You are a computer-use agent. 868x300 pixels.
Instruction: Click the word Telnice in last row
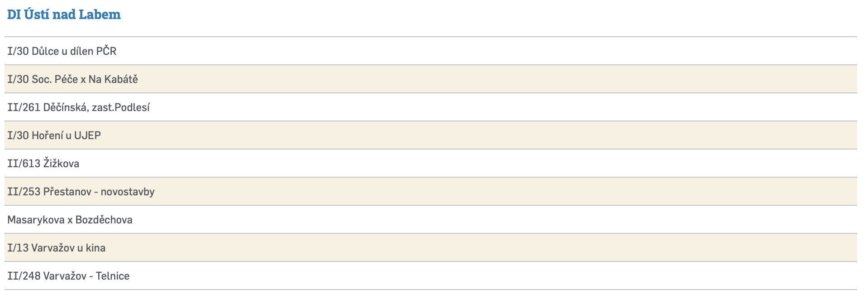[x=112, y=276]
